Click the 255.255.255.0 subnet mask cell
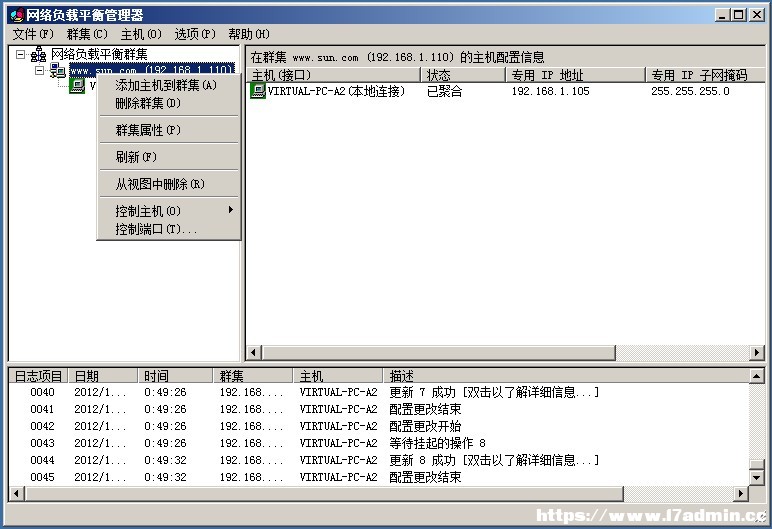 (x=690, y=91)
